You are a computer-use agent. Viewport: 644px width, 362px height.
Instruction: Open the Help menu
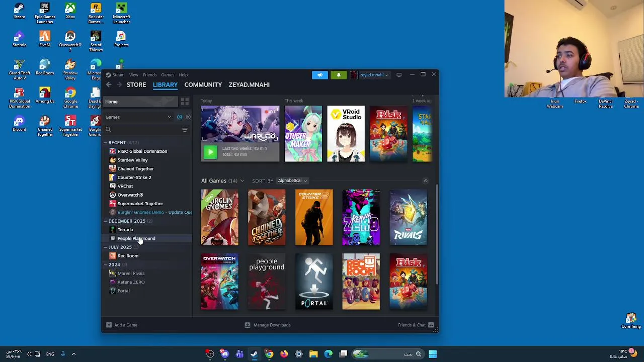pyautogui.click(x=183, y=75)
